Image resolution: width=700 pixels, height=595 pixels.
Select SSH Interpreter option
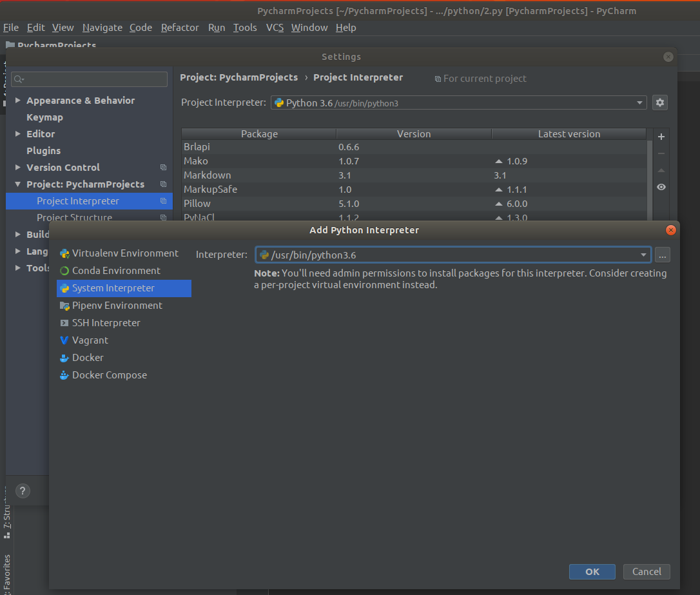coord(124,323)
